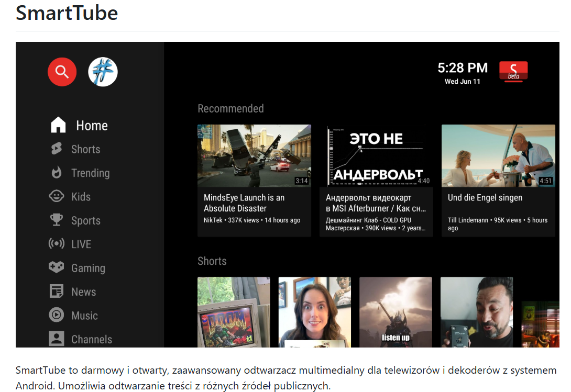
Task: Click the Channels person icon
Action: point(57,339)
